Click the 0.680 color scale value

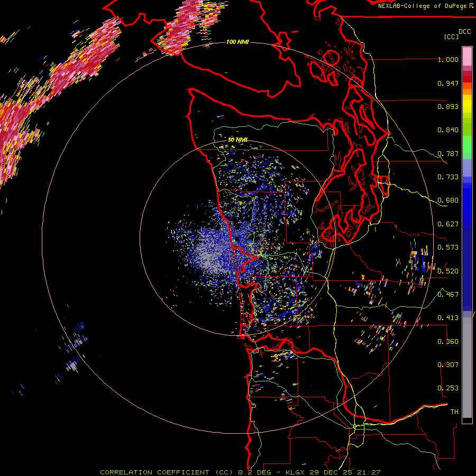(x=448, y=200)
